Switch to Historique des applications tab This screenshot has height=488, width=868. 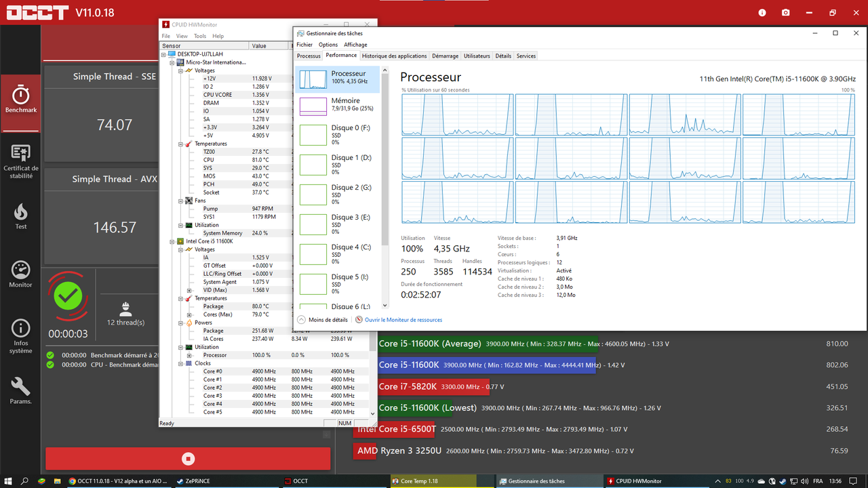click(395, 56)
